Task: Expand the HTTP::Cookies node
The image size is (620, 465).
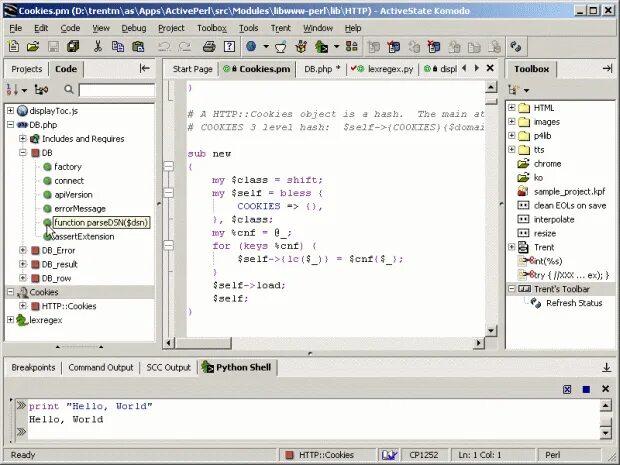Action: 23,306
